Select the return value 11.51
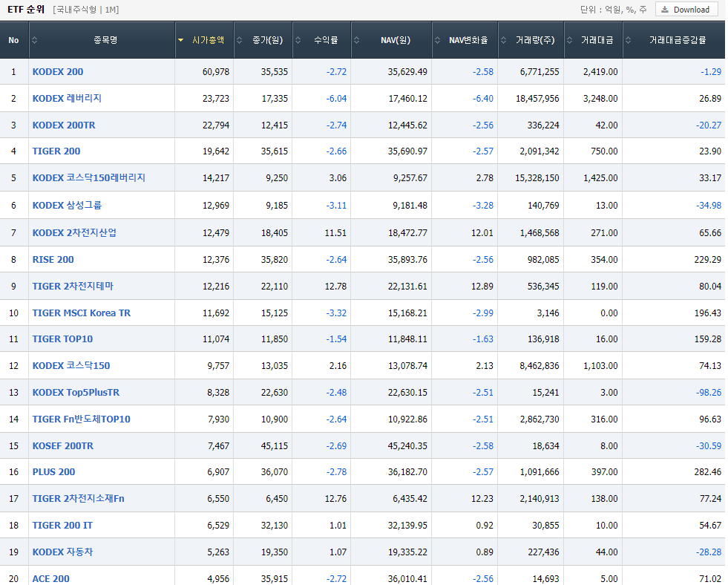The width and height of the screenshot is (728, 585). click(x=335, y=232)
